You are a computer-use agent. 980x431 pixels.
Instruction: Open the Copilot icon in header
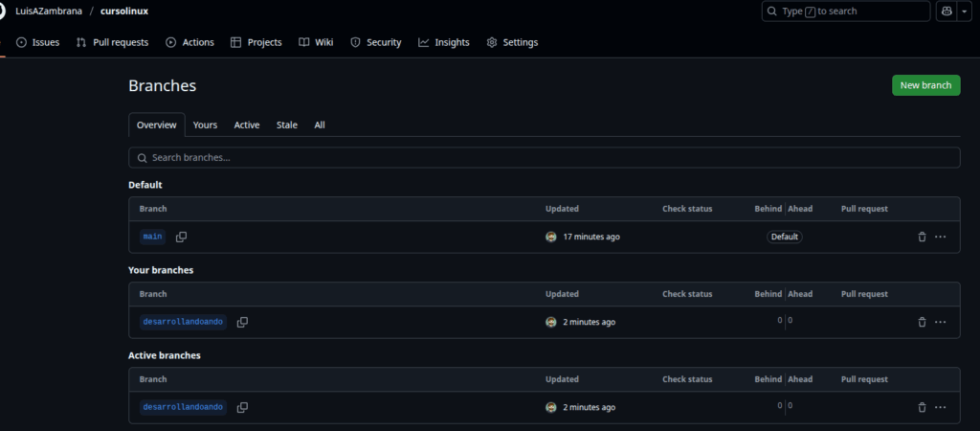pyautogui.click(x=947, y=11)
